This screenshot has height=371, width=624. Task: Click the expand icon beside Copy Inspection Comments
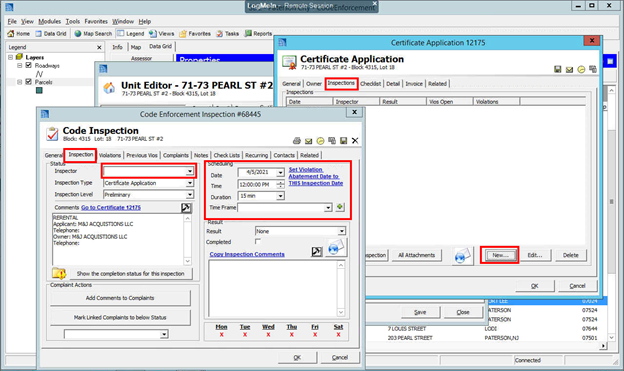pos(316,252)
